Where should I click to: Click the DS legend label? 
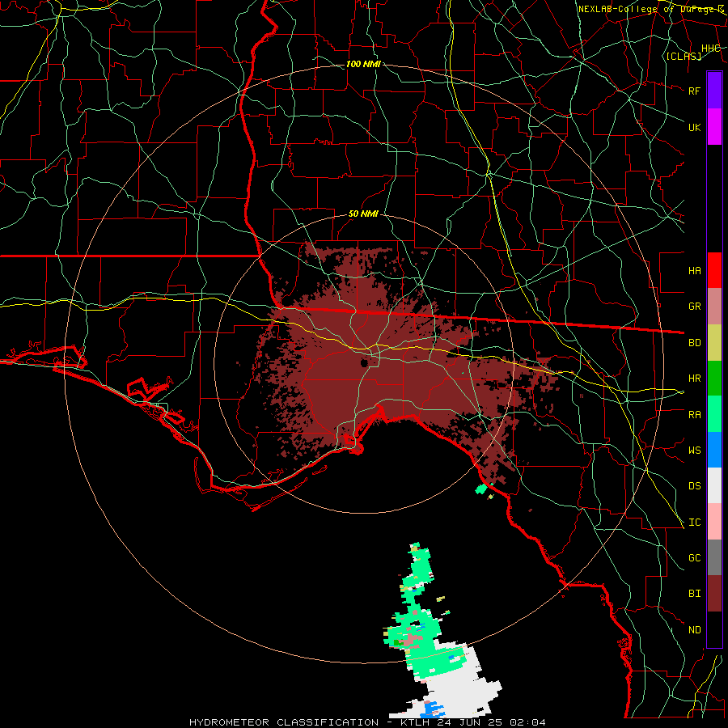click(694, 486)
